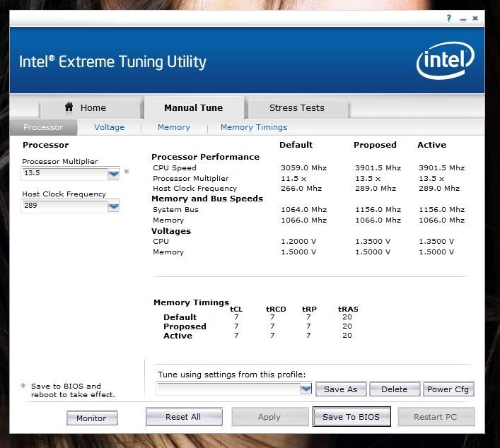Click the default CPU Speed 3059.0 Mhz
This screenshot has height=448, width=500.
(304, 168)
